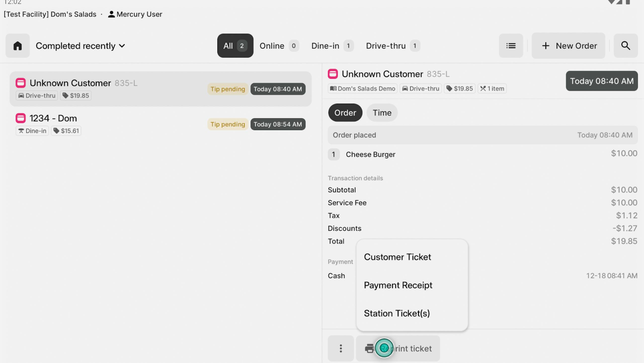
Task: Start a New Order
Action: click(x=568, y=46)
